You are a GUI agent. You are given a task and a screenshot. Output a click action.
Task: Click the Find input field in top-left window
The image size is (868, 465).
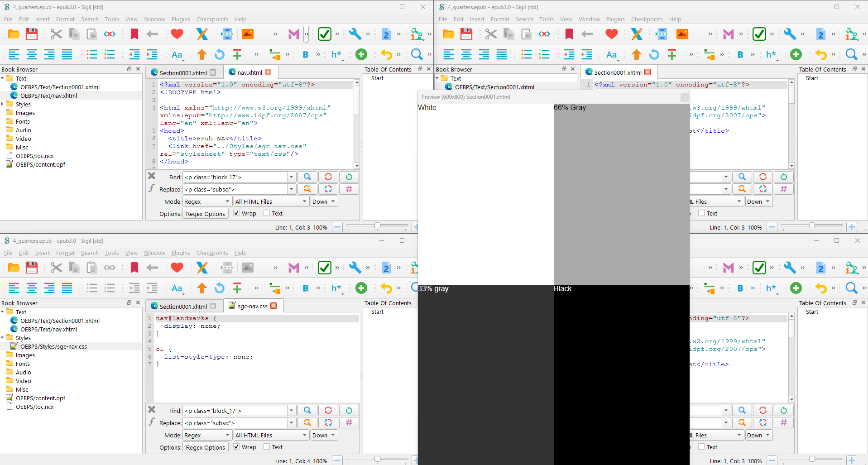click(235, 177)
